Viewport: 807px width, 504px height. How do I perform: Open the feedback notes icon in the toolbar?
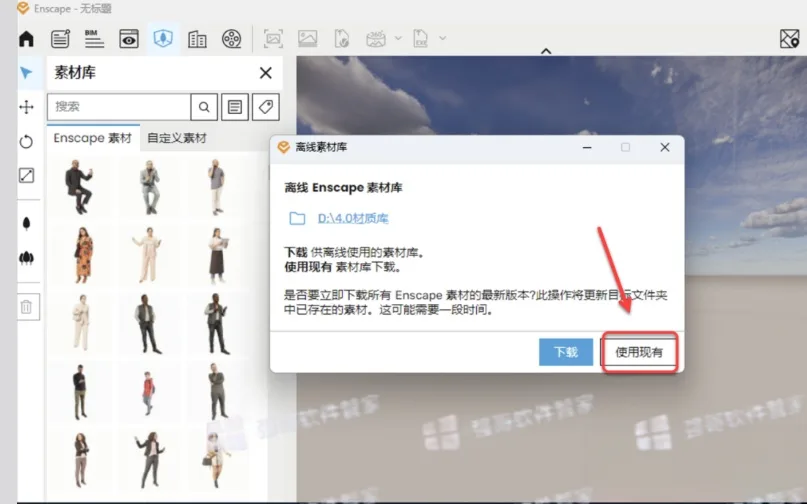tap(60, 39)
